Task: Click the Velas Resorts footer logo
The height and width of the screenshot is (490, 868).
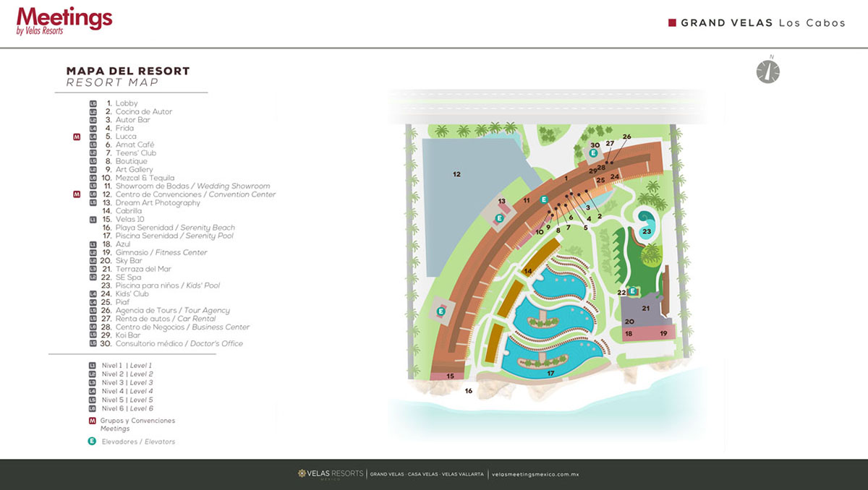Action: click(x=330, y=474)
